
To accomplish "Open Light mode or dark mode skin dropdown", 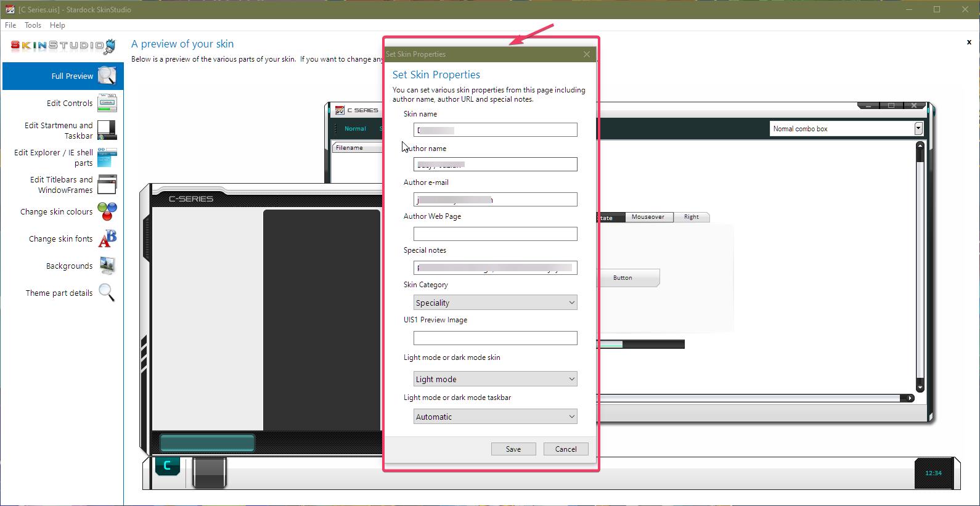I will [495, 379].
